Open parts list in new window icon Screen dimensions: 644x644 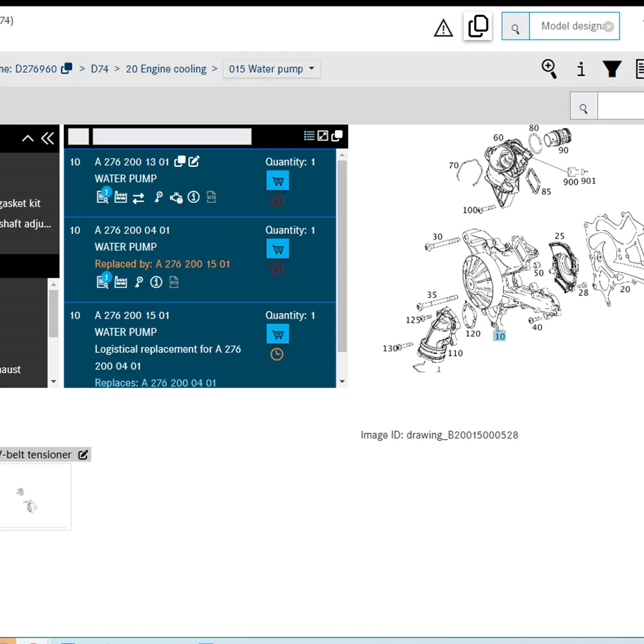click(x=337, y=136)
